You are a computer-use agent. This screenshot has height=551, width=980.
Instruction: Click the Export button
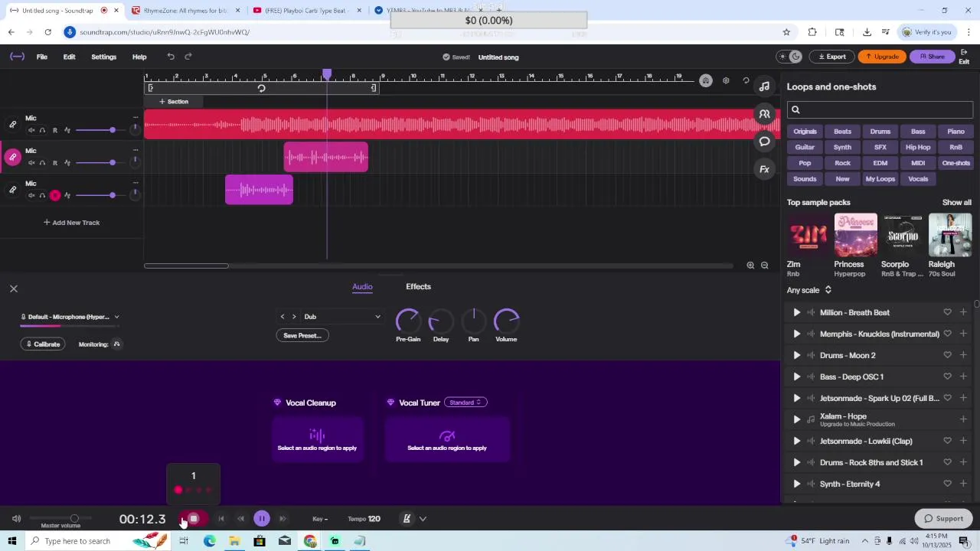point(832,57)
